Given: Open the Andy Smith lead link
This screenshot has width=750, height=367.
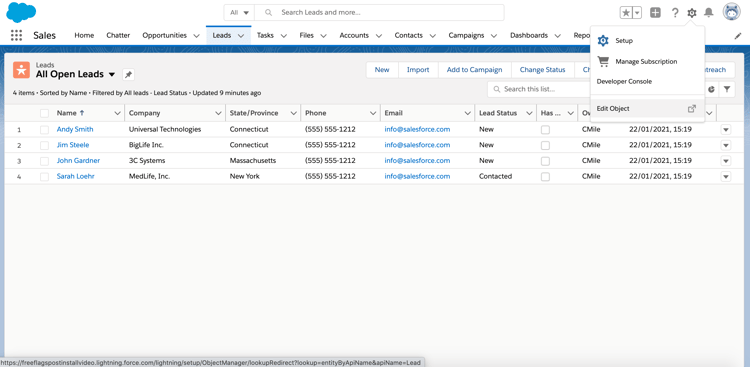Looking at the screenshot, I should click(x=75, y=129).
